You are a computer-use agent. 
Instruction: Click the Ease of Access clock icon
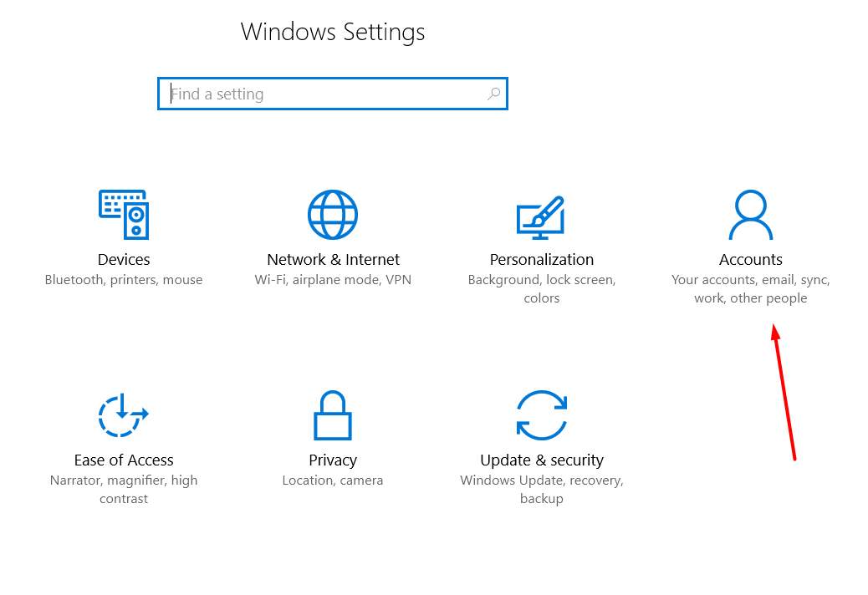pos(124,415)
